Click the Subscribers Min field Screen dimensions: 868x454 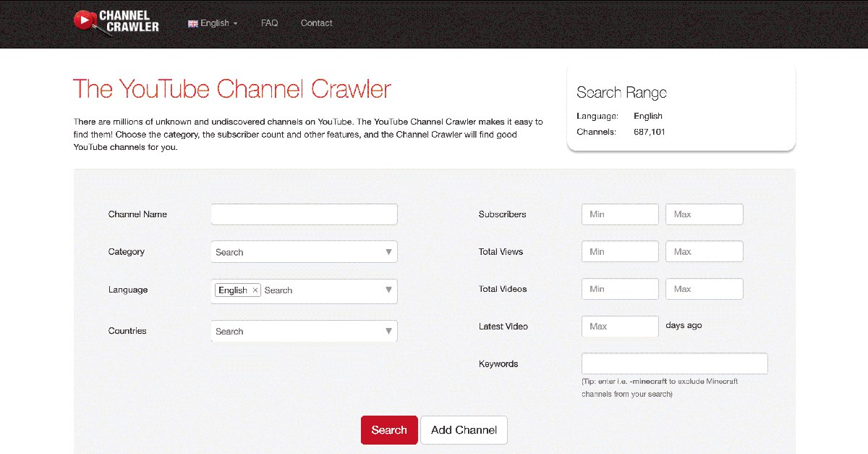(620, 214)
